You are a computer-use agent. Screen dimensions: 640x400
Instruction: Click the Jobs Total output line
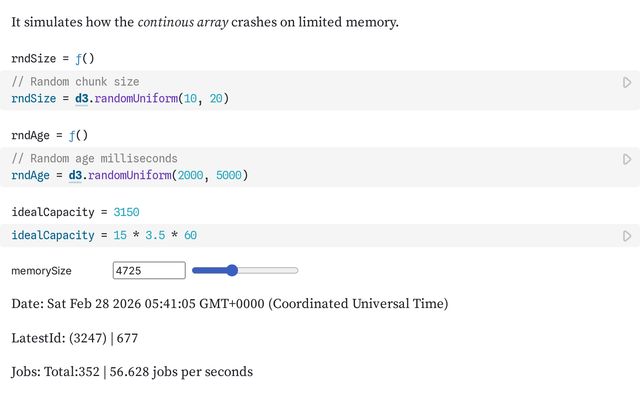(132, 372)
